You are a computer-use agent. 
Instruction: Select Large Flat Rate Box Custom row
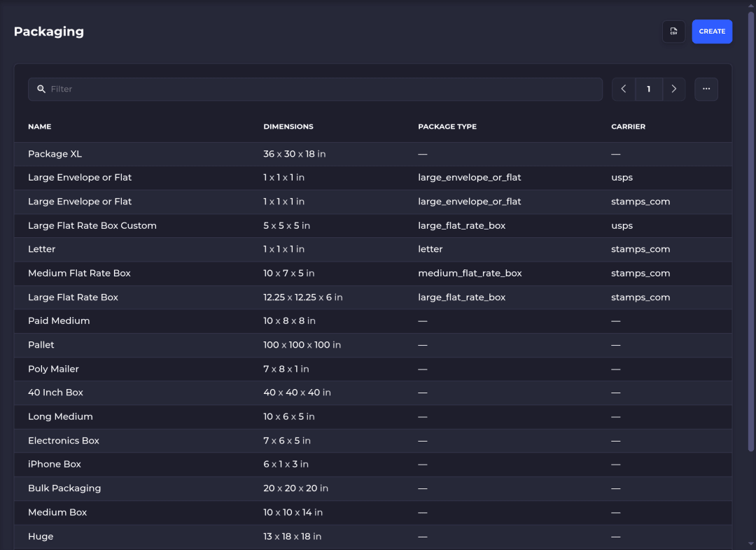[372, 225]
